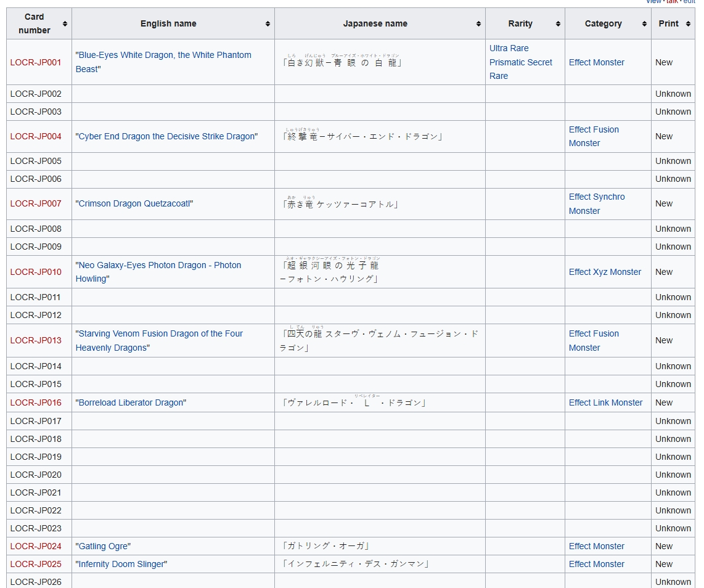704x588 pixels.
Task: Open Effect Monster link in LOCR-JP001 row
Action: point(596,62)
